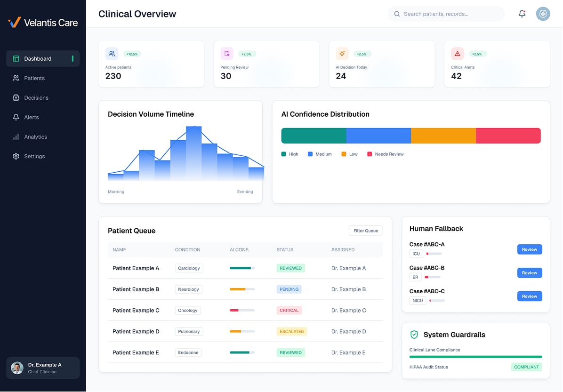Image resolution: width=563 pixels, height=392 pixels.
Task: Click the Low orange confidence segment
Action: [x=443, y=136]
